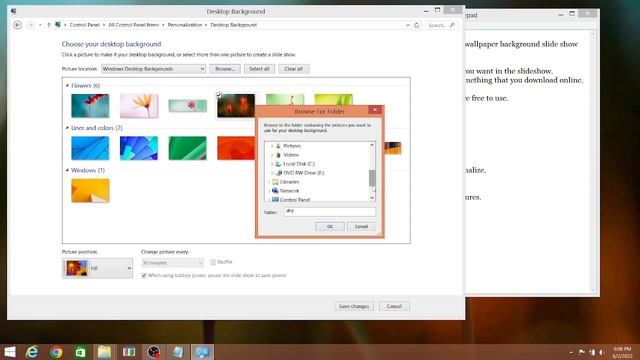Open the Windows Start button
Image resolution: width=640 pixels, height=360 pixels.
(9, 352)
